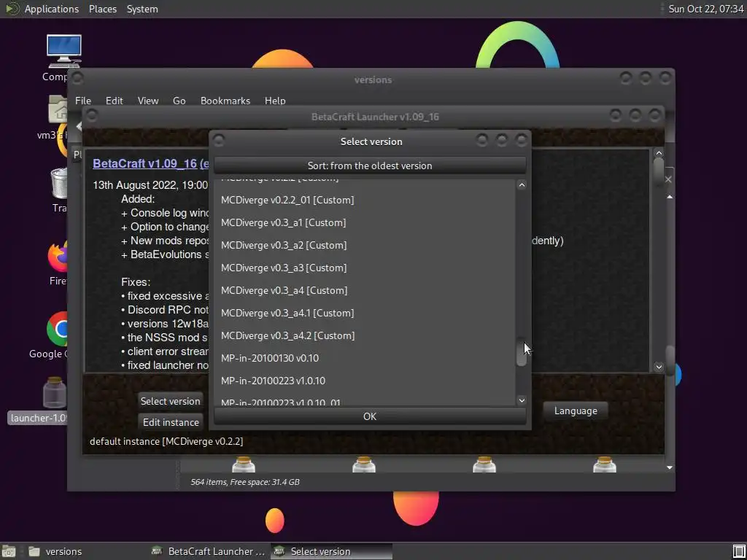Open Edit menu in versions window
Image resolution: width=747 pixels, height=560 pixels.
[115, 101]
